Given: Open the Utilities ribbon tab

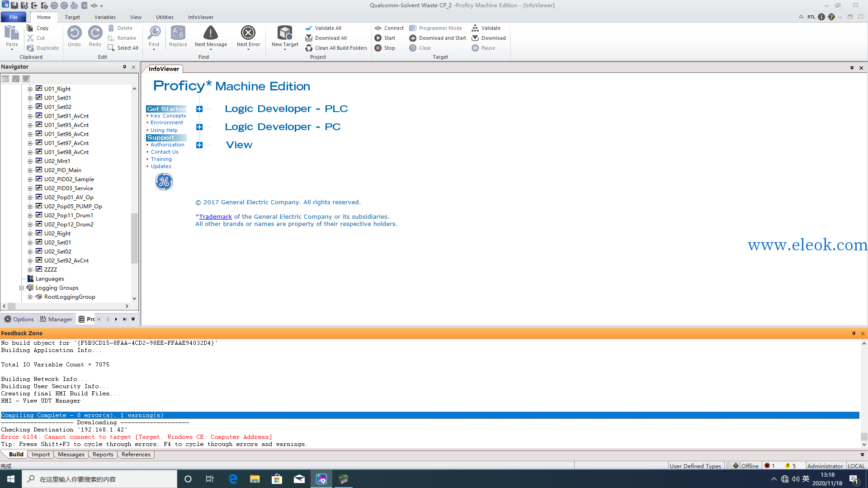Looking at the screenshot, I should (x=165, y=17).
